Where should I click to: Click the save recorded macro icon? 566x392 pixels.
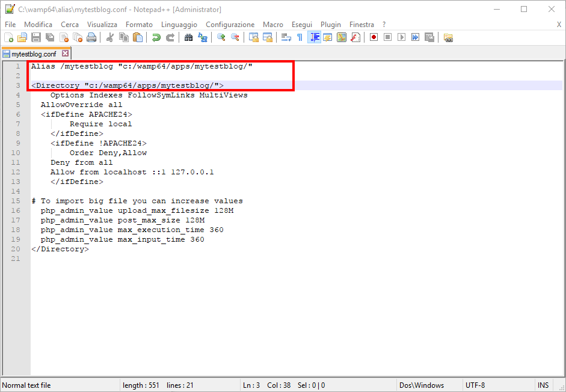(429, 37)
